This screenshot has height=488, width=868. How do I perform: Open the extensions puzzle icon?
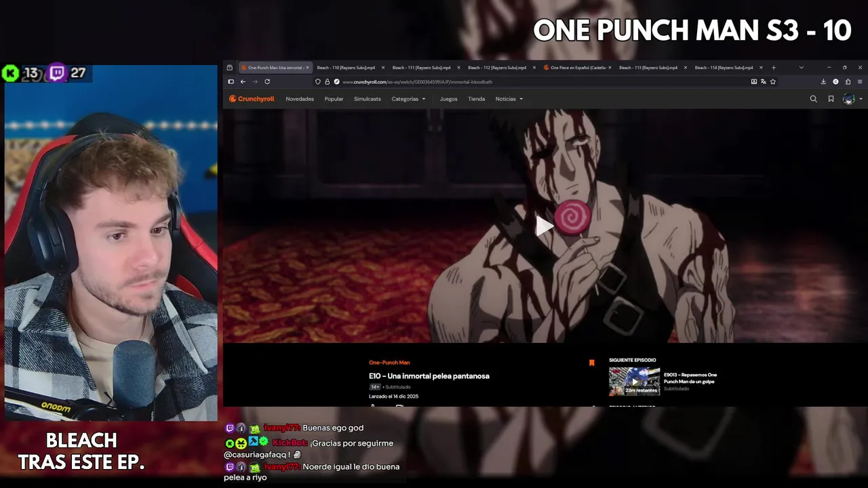[848, 81]
